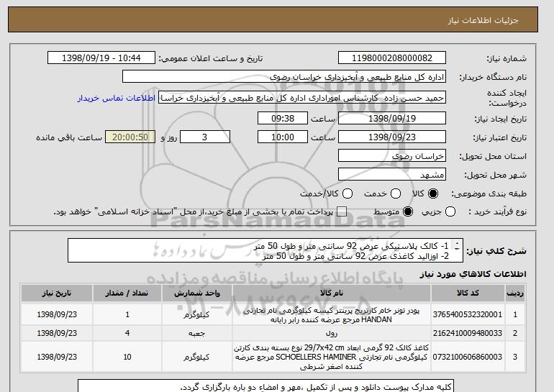
Task: Click the تاریخ ایجاد نیاز date 1398/09/19
Action: pyautogui.click(x=392, y=118)
